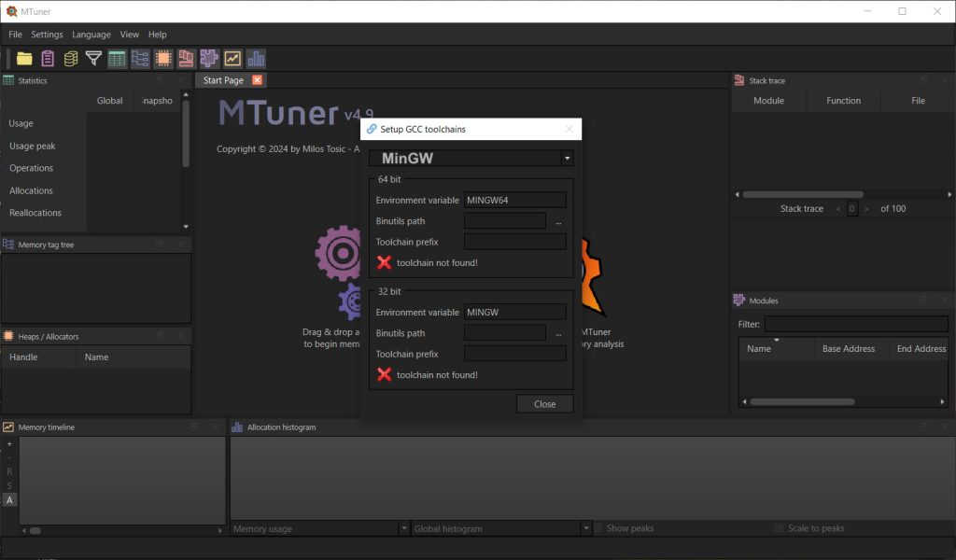Enable the Scale to peaks checkbox
Screen dimensions: 956x560
779,528
